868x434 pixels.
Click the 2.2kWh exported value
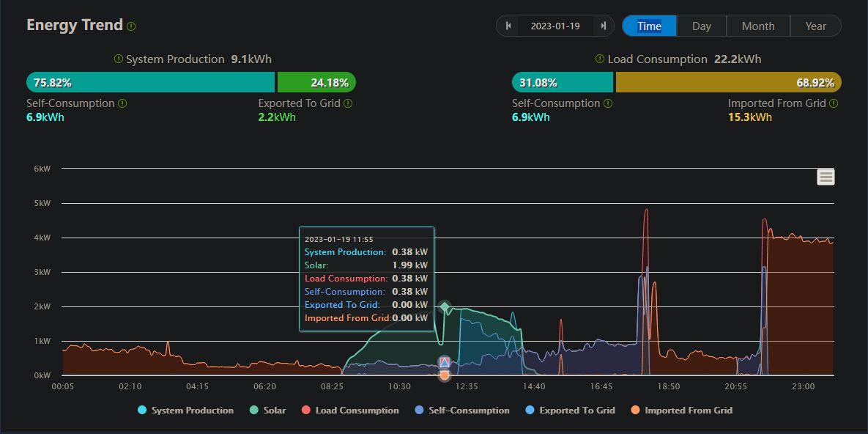click(x=277, y=117)
